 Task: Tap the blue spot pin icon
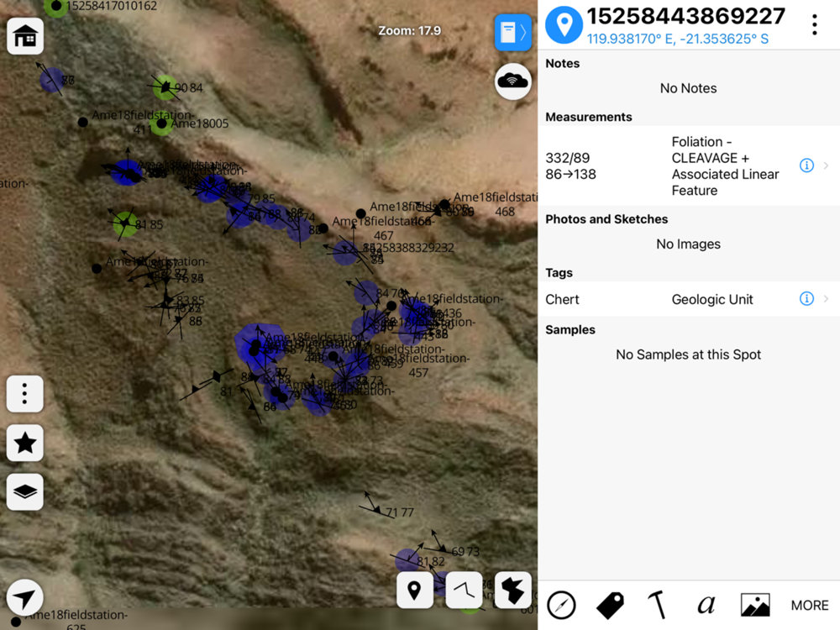564,24
